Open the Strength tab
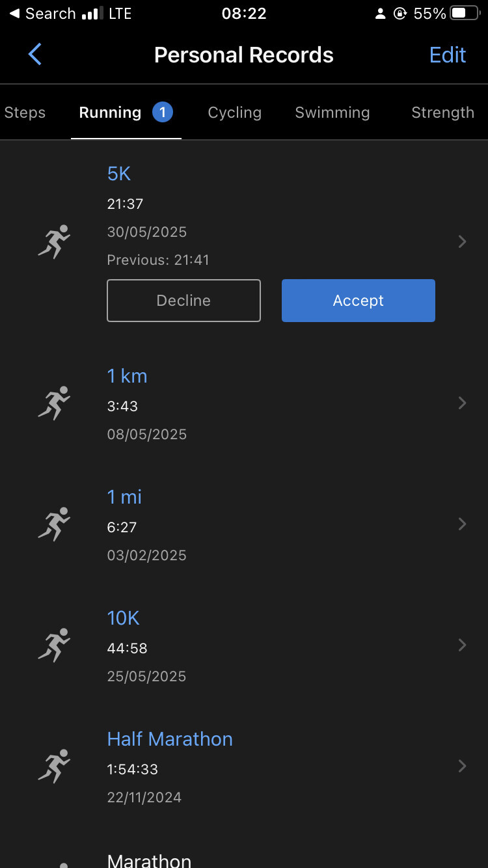Screen dimensions: 488x868 coord(442,113)
